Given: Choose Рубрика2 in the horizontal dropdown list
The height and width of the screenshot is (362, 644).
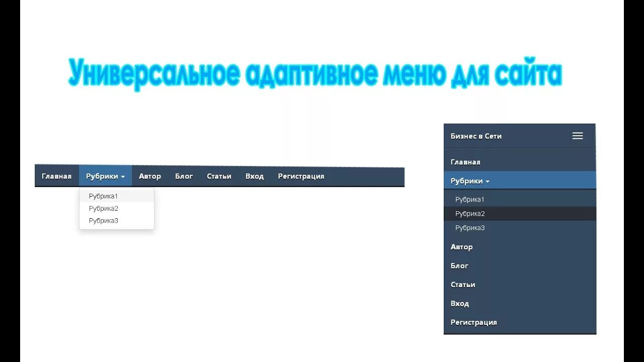Looking at the screenshot, I should 117,208.
